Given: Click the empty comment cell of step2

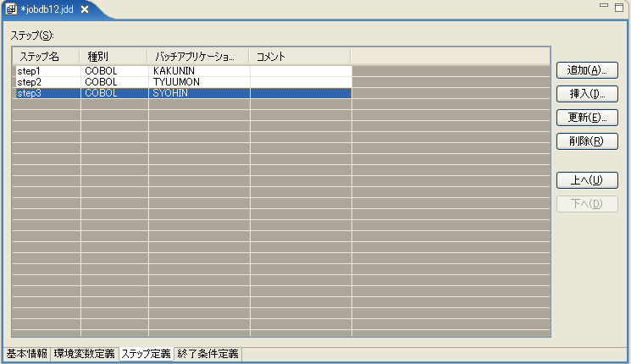Looking at the screenshot, I should click(301, 82).
